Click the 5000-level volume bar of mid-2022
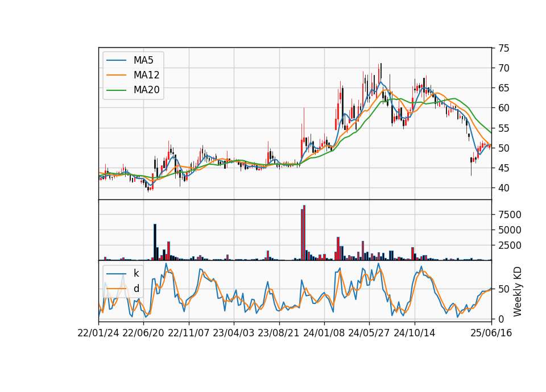Image resolution: width=546 pixels, height=392 pixels. click(x=155, y=242)
